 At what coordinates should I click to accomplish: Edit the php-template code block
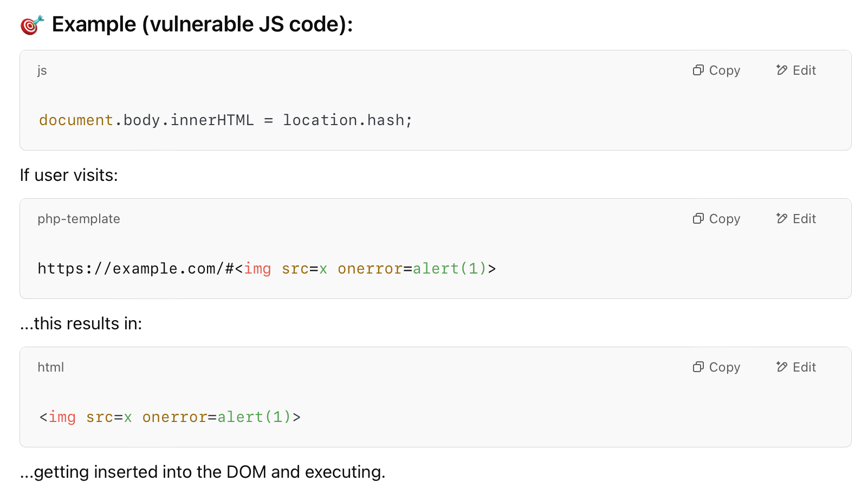(x=796, y=219)
